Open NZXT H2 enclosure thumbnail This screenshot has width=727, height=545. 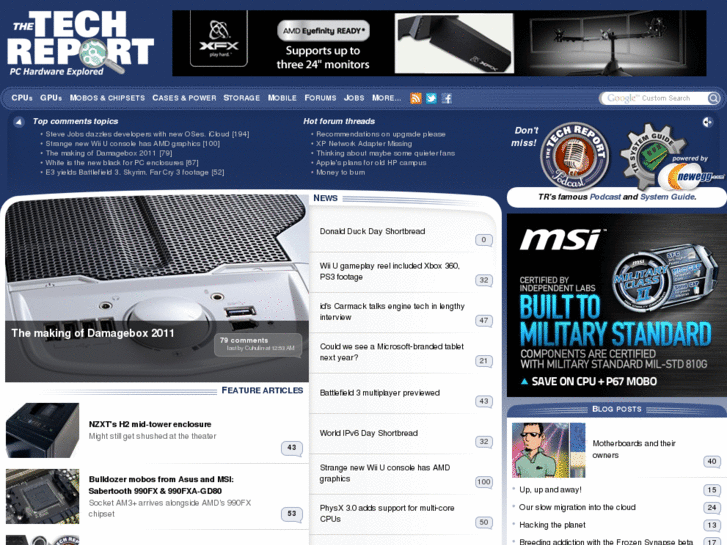coord(42,430)
